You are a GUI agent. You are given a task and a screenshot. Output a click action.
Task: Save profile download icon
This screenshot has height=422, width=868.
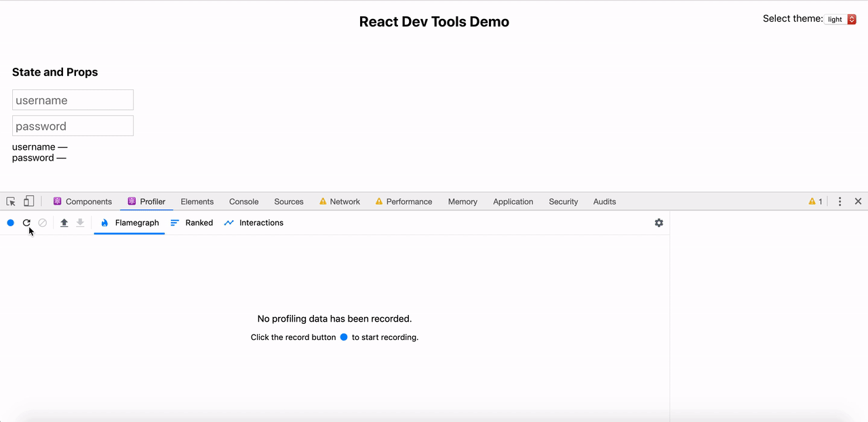pyautogui.click(x=80, y=223)
